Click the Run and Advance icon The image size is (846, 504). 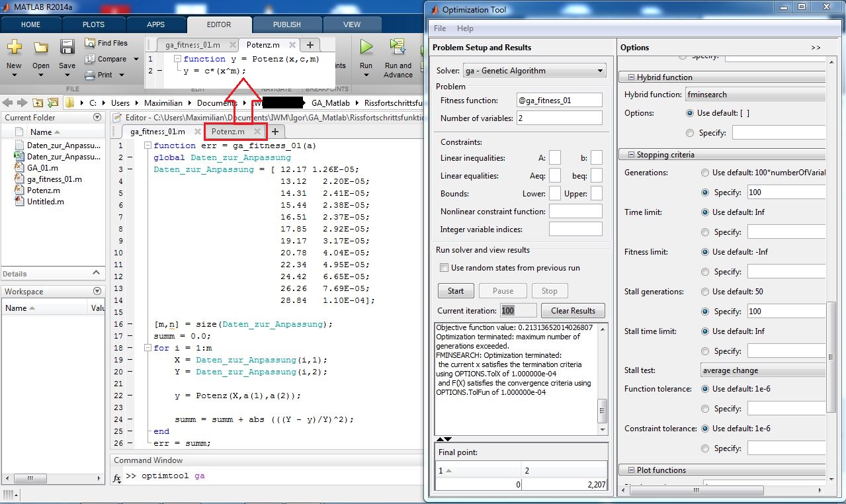[398, 48]
